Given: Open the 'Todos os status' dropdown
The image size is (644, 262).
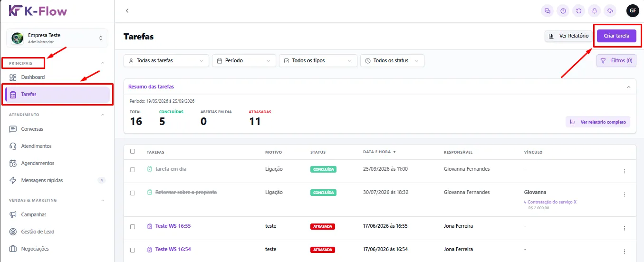Looking at the screenshot, I should [x=392, y=61].
